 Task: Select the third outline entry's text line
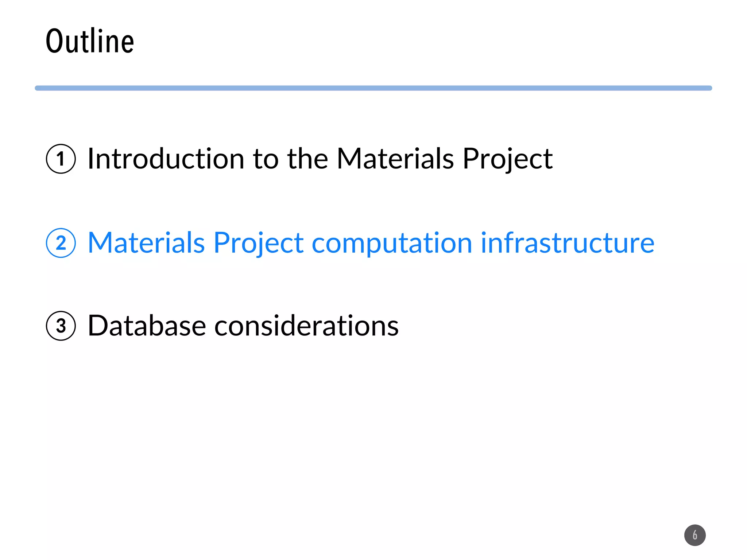click(x=243, y=326)
